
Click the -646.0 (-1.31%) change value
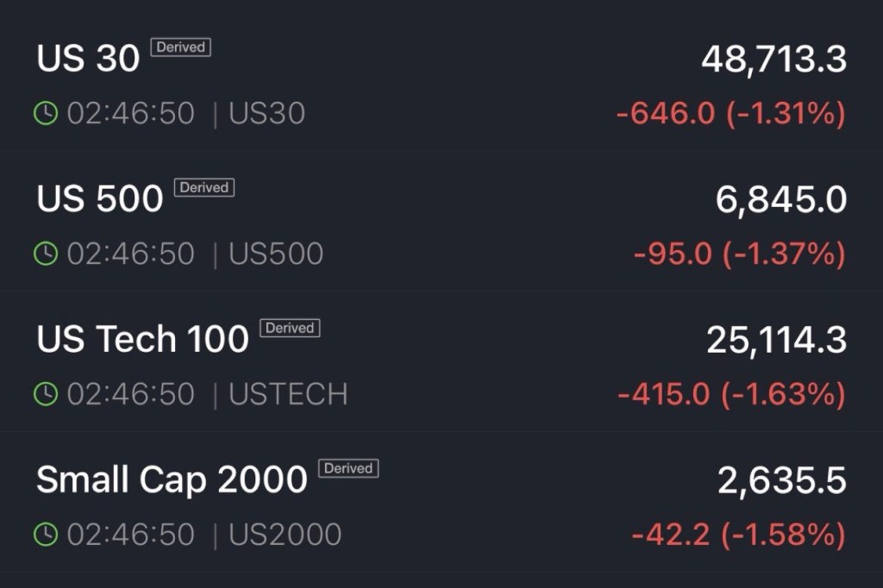(x=730, y=114)
